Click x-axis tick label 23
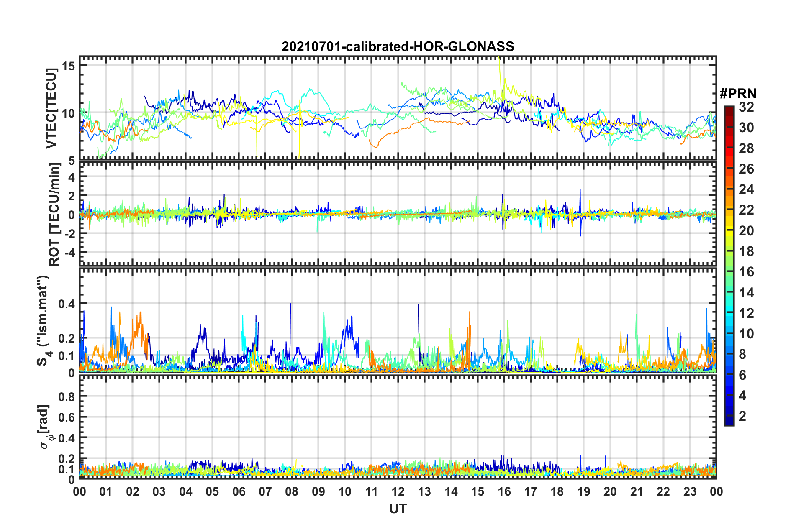This screenshot has width=796, height=532. tap(690, 491)
